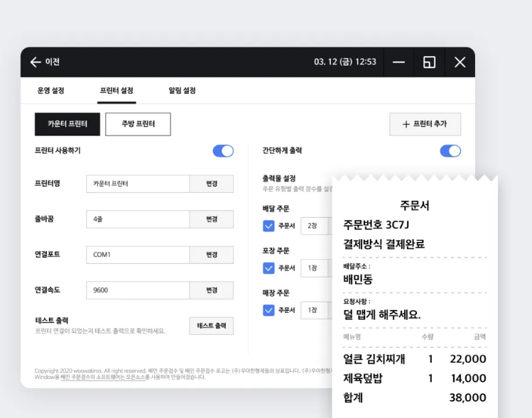Uncheck the 주문서 checkbox under 포장 주문
Screen dimensions: 532x418
268,268
